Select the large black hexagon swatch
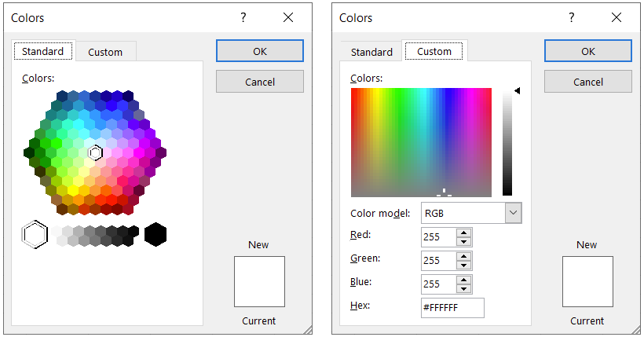This screenshot has height=337, width=644. 156,233
